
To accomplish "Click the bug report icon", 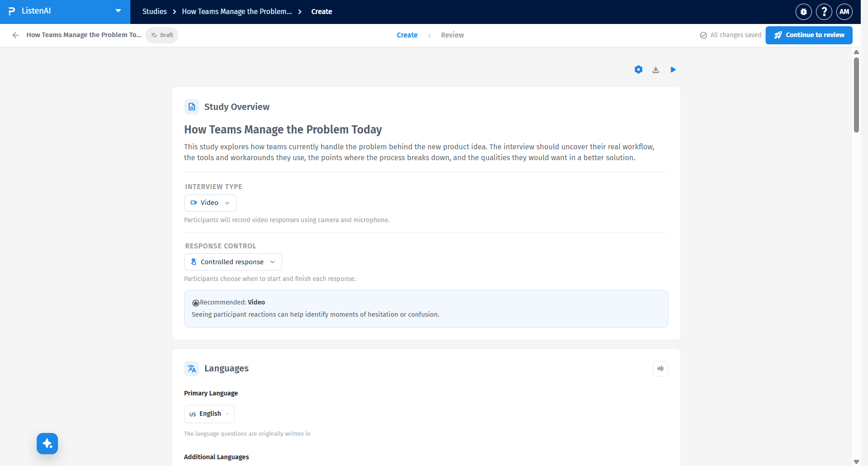I will [x=804, y=12].
